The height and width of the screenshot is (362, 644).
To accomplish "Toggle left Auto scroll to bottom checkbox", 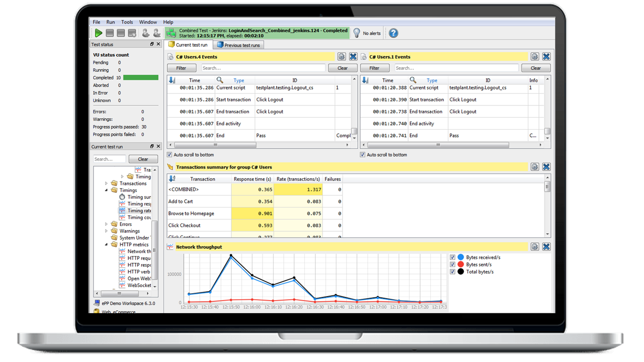I will (x=169, y=155).
